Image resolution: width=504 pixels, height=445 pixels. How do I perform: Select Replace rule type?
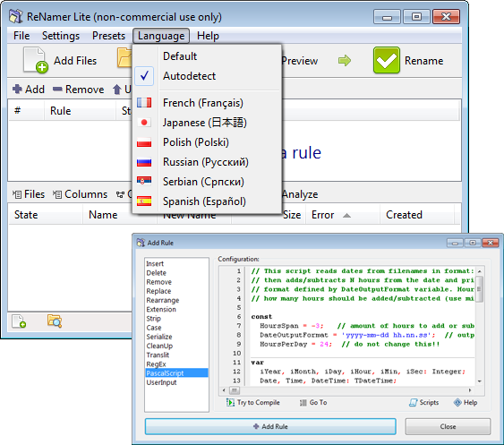coord(176,291)
